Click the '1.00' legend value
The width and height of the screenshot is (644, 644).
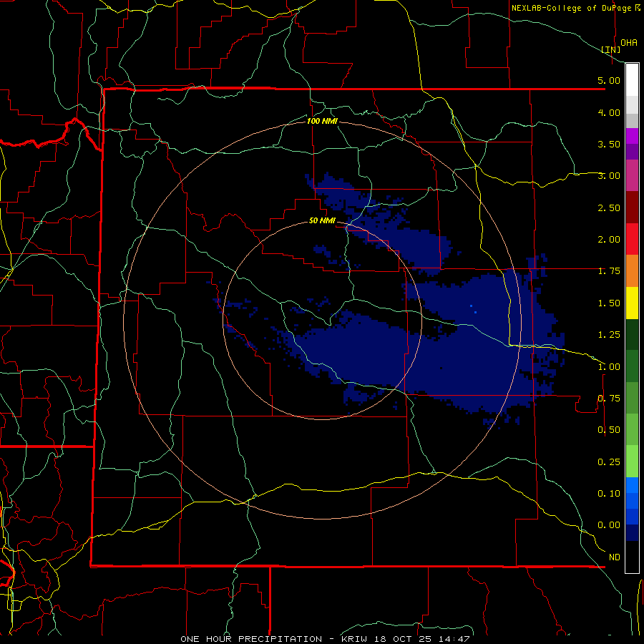tap(609, 367)
